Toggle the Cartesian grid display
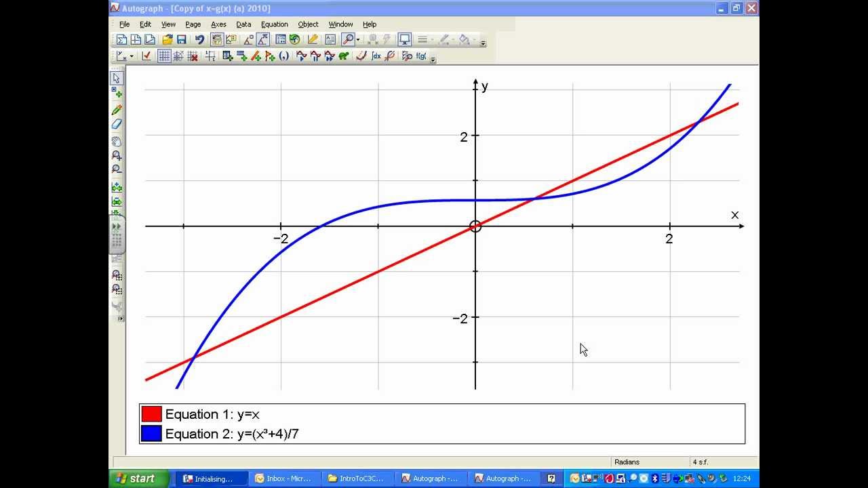 [164, 56]
